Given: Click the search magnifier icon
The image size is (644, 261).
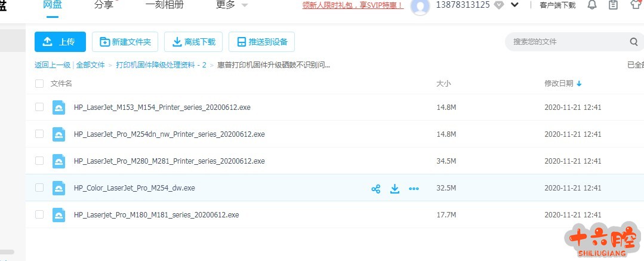Looking at the screenshot, I should point(634,42).
